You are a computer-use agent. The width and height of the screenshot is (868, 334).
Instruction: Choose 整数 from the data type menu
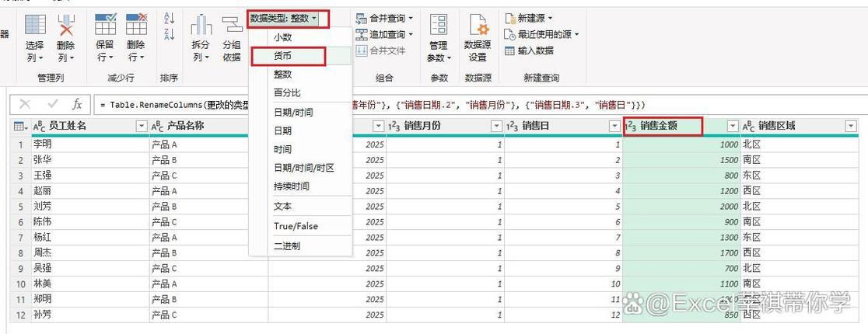(x=300, y=74)
